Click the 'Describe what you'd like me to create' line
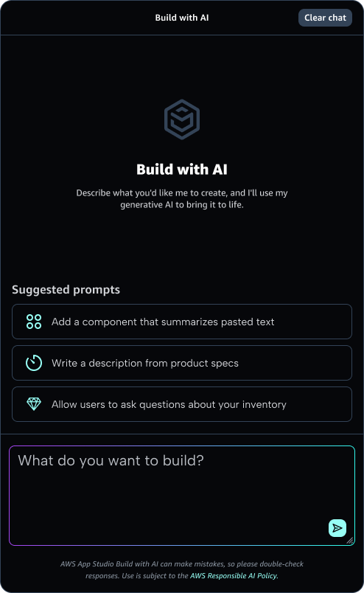364x593 pixels. [x=182, y=193]
